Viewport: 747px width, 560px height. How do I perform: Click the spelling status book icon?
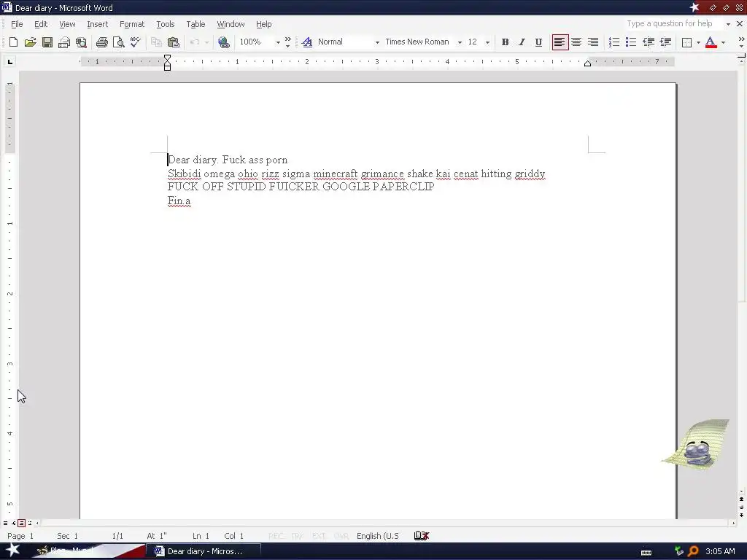(x=422, y=536)
